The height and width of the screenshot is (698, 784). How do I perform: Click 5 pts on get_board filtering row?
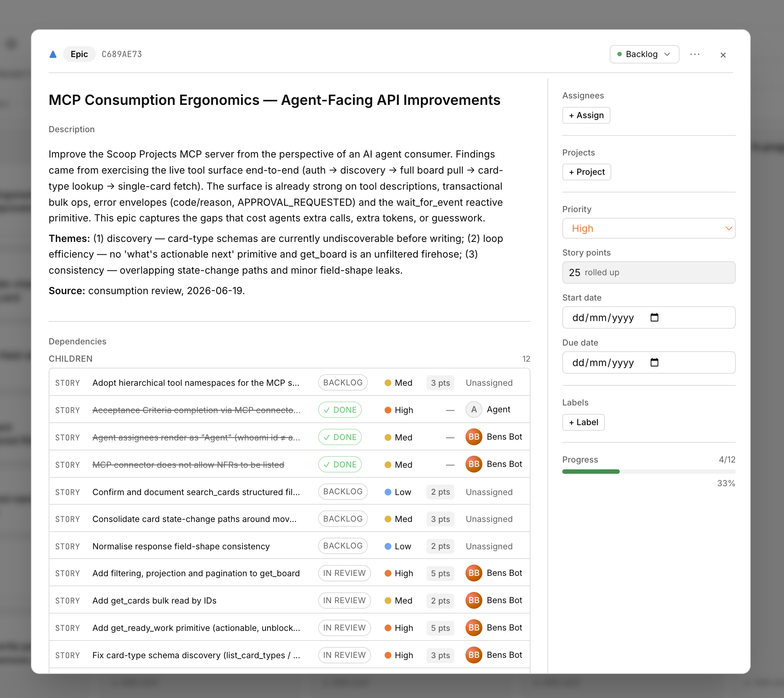(x=440, y=573)
